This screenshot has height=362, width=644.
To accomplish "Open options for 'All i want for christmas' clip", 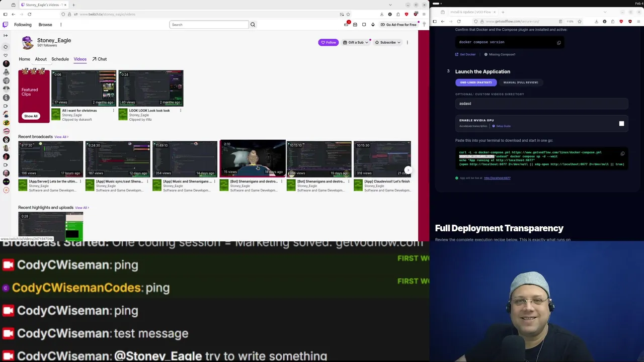I will (113, 111).
